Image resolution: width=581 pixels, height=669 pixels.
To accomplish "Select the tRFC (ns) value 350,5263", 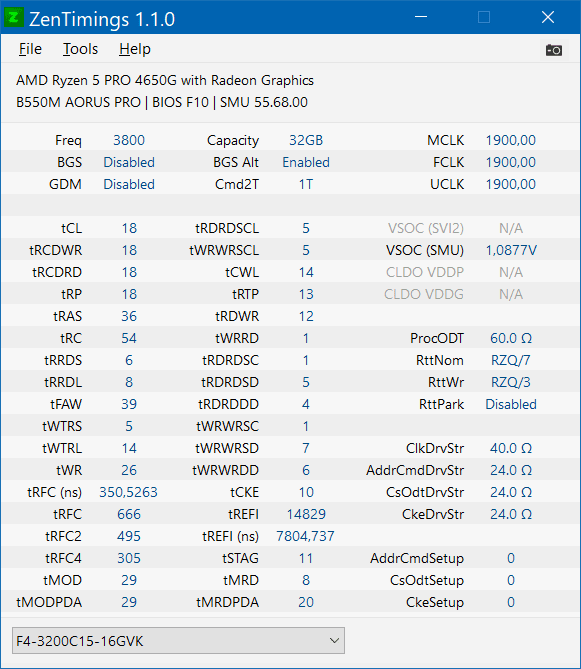I will (x=128, y=492).
